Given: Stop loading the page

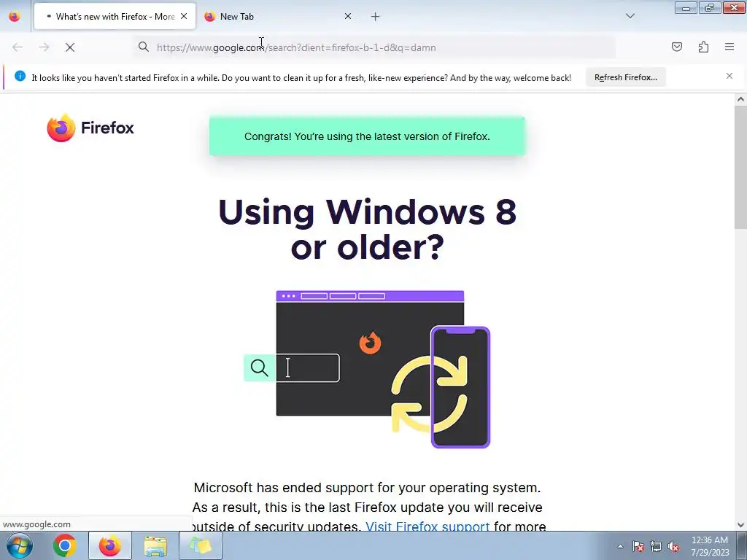Looking at the screenshot, I should pos(70,47).
